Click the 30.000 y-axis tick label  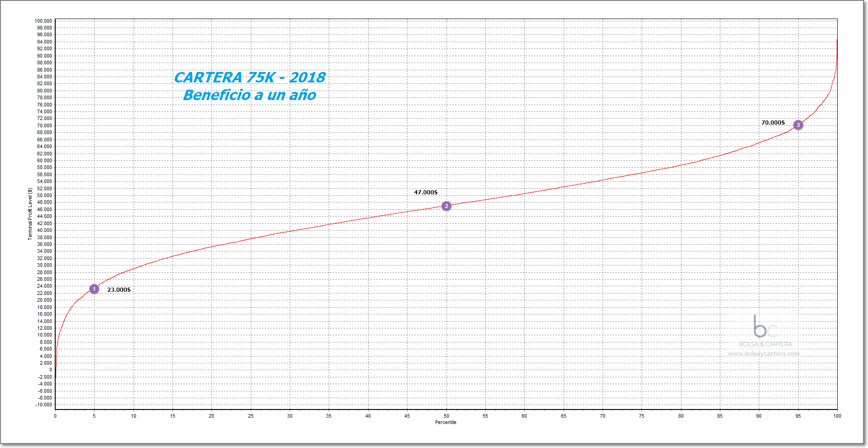pos(44,265)
